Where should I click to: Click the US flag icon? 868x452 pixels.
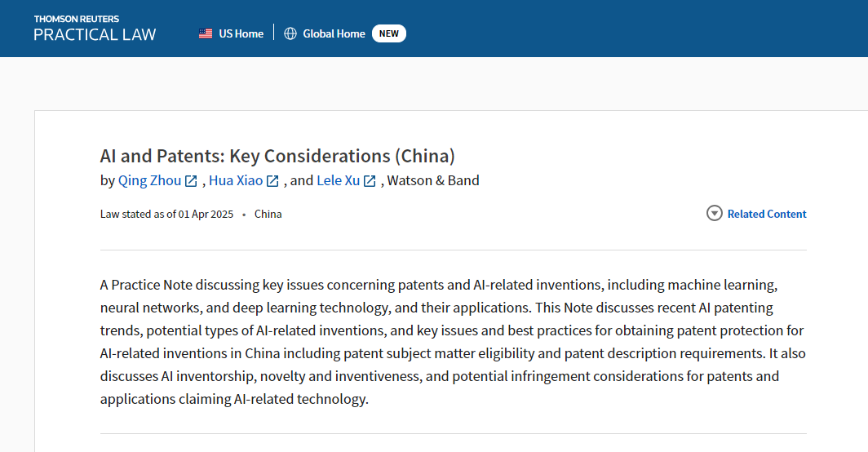pos(206,33)
